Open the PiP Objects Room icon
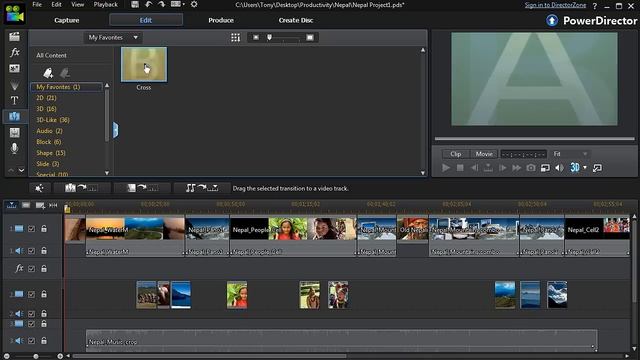 (14, 68)
